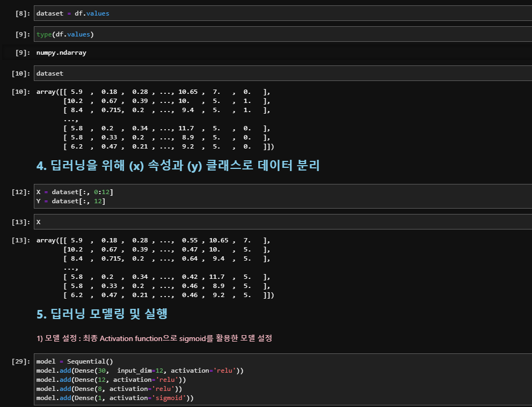Click line with 'Dense(30, input_dim=12'
The image size is (532, 407).
click(x=140, y=371)
